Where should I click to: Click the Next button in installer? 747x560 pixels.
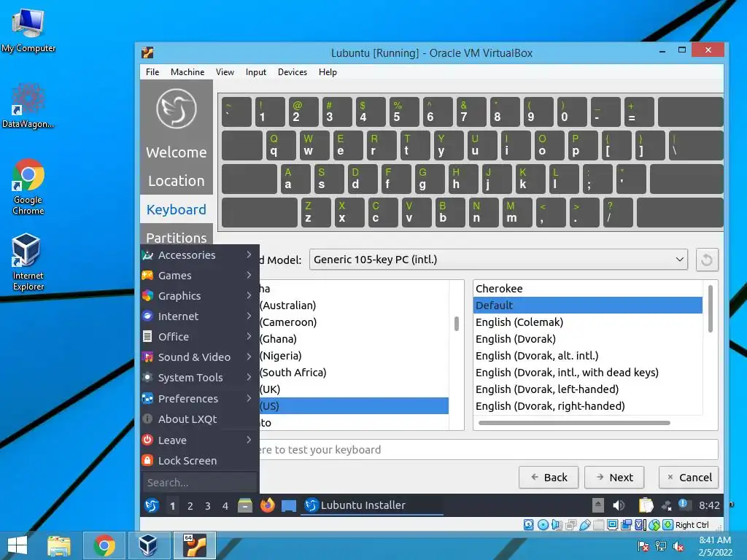point(614,477)
